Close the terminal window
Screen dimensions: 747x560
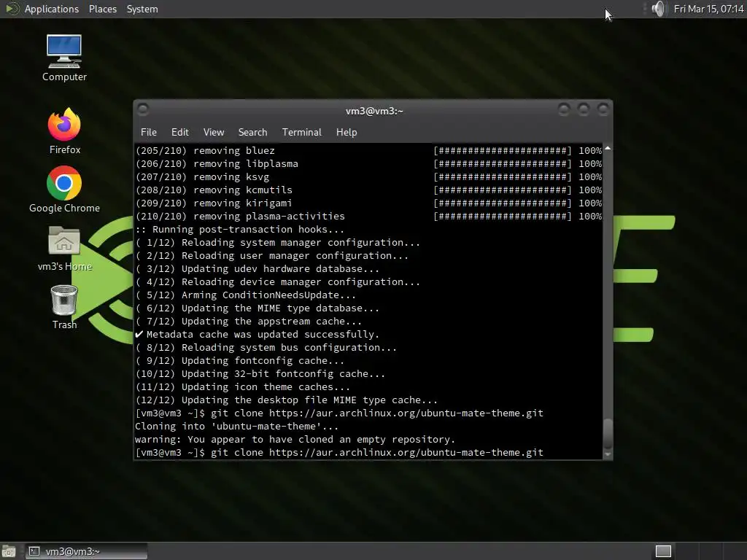point(603,110)
